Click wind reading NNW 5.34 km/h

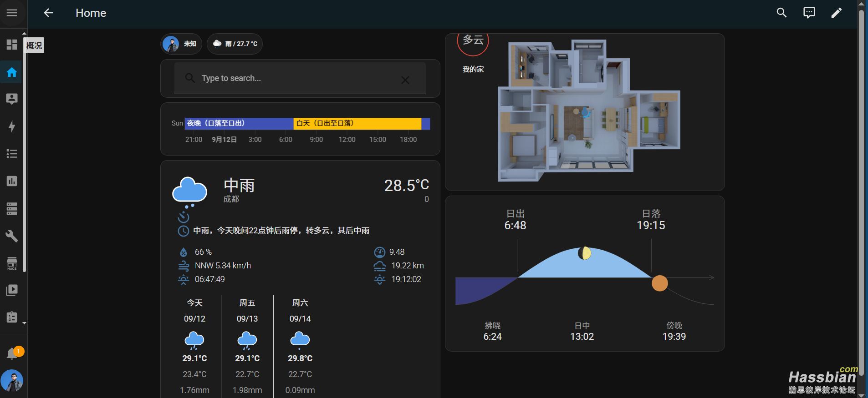click(223, 266)
